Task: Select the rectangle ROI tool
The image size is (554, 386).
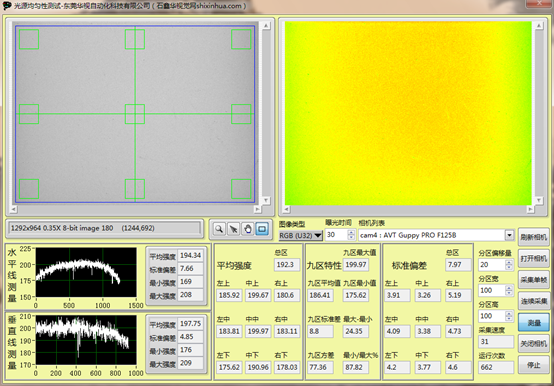Action: coord(262,229)
